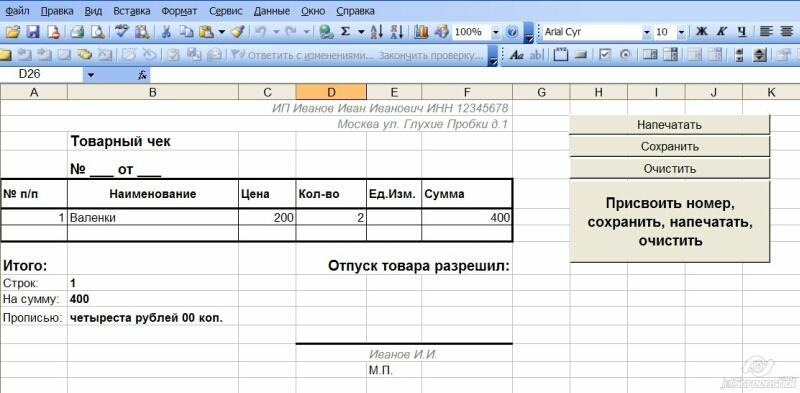Expand the Paste options arrow
Viewport: 800px width, 393px height.
(x=221, y=32)
